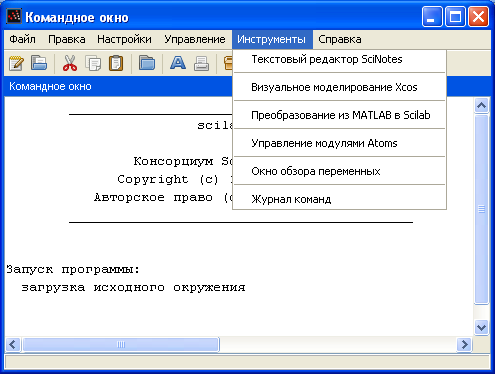495x374 pixels.
Task: Click the copy toolbar icon
Action: click(x=93, y=63)
